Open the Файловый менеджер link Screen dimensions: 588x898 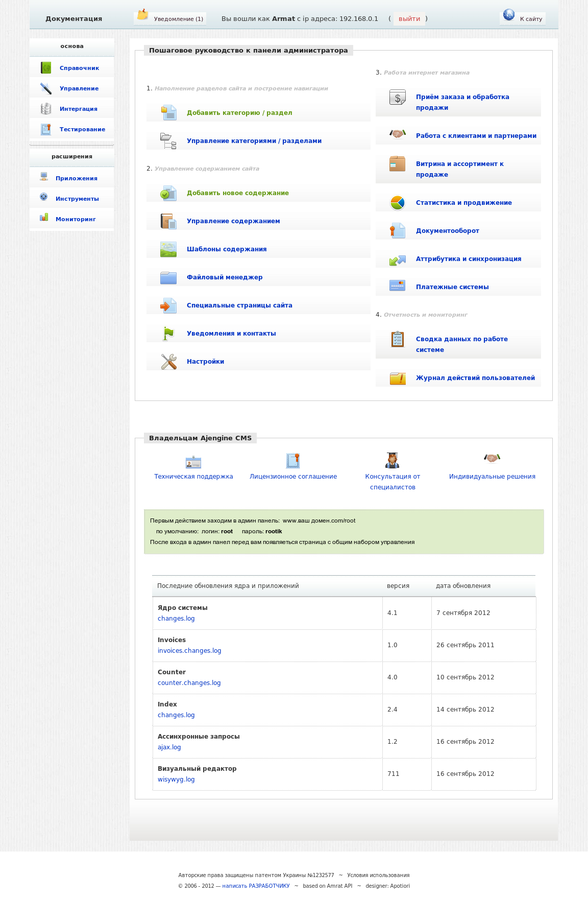(x=225, y=277)
